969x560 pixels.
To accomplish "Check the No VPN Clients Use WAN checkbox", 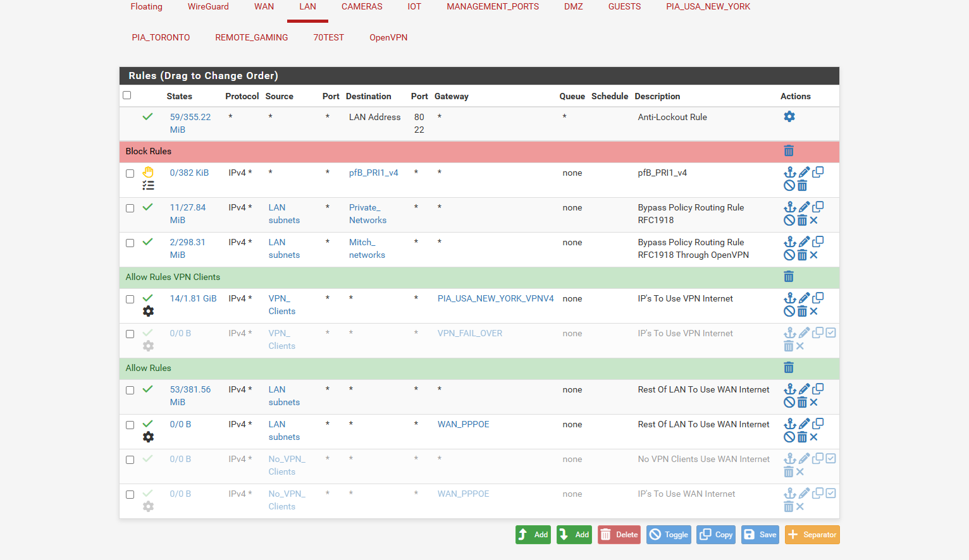I will pos(130,460).
